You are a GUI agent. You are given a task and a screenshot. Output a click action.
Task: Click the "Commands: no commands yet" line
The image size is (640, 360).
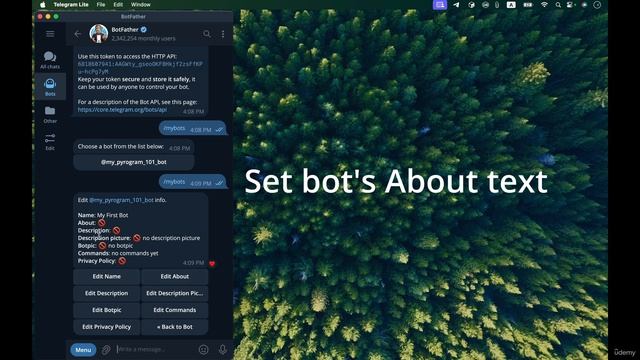[118, 253]
